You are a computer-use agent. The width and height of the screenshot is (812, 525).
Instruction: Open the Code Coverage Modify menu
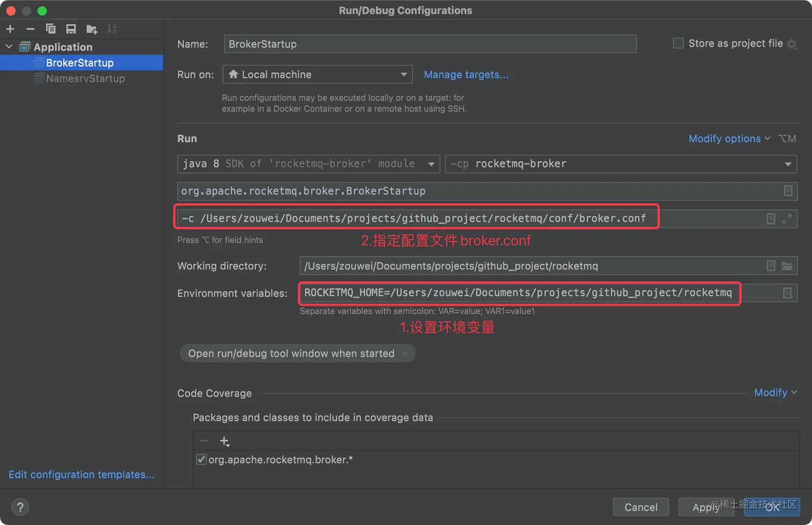click(x=775, y=393)
